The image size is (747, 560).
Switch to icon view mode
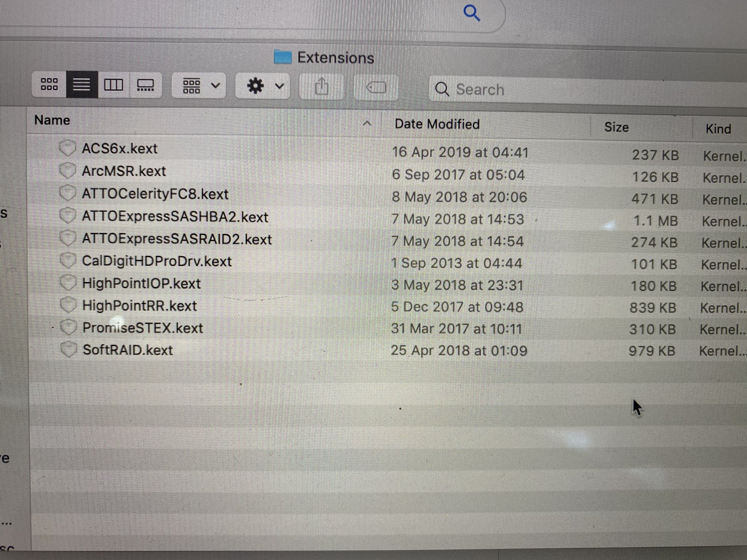[49, 84]
